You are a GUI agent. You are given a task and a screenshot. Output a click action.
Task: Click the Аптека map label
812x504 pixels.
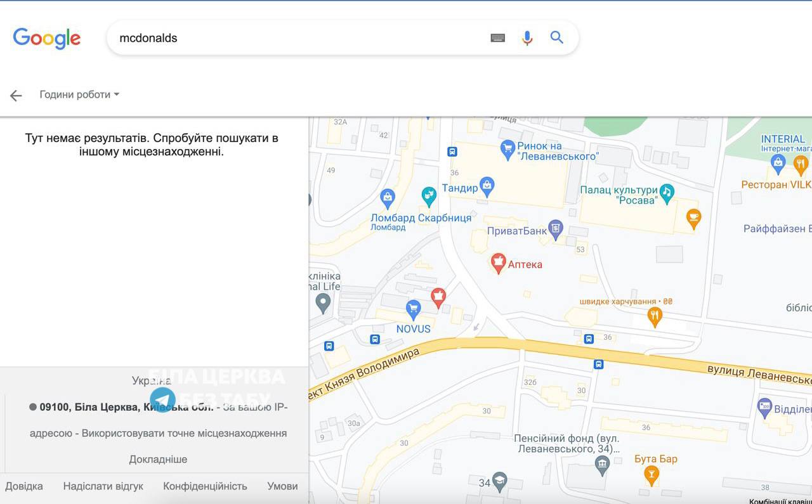point(525,264)
